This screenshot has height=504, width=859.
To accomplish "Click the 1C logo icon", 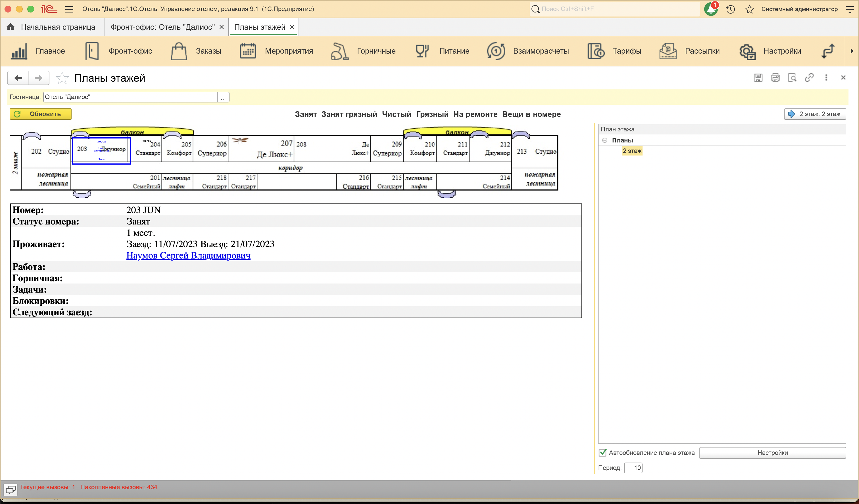I will coord(49,9).
